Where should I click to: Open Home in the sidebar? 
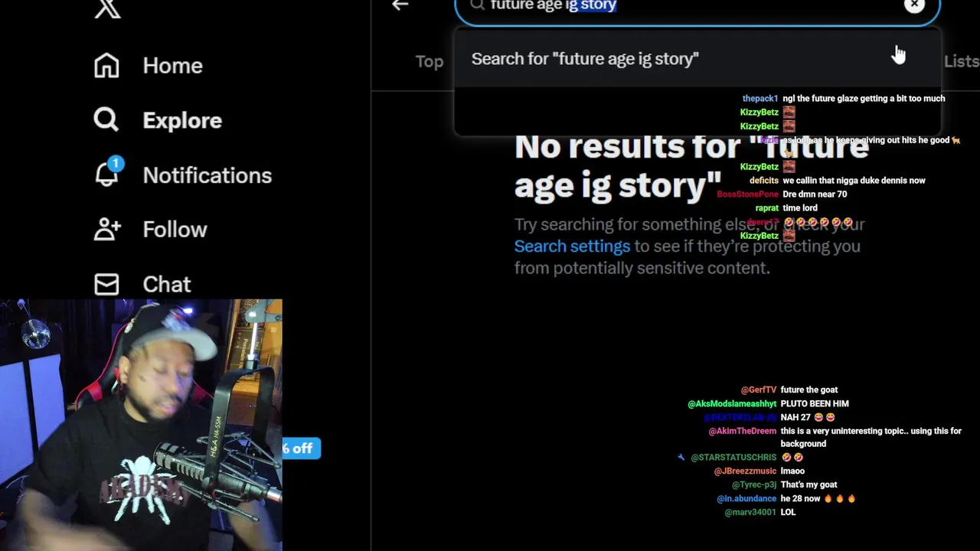(x=172, y=66)
